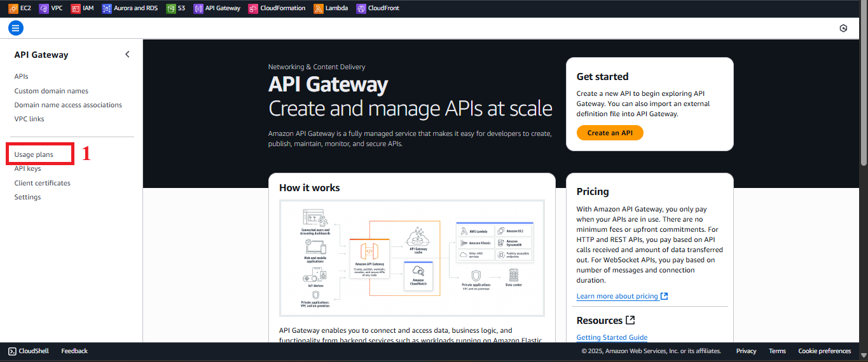Open Usage plans in sidebar
The image size is (868, 362).
coord(34,154)
